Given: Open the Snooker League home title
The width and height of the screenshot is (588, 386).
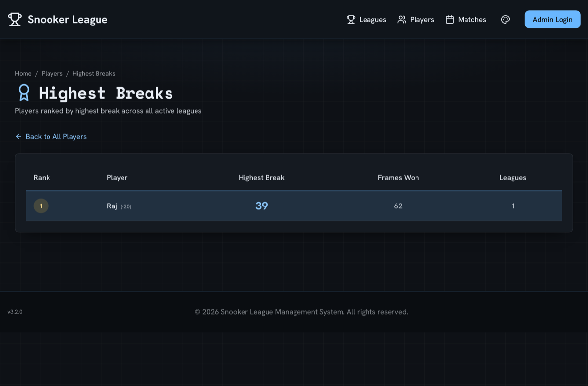Looking at the screenshot, I should tap(68, 20).
